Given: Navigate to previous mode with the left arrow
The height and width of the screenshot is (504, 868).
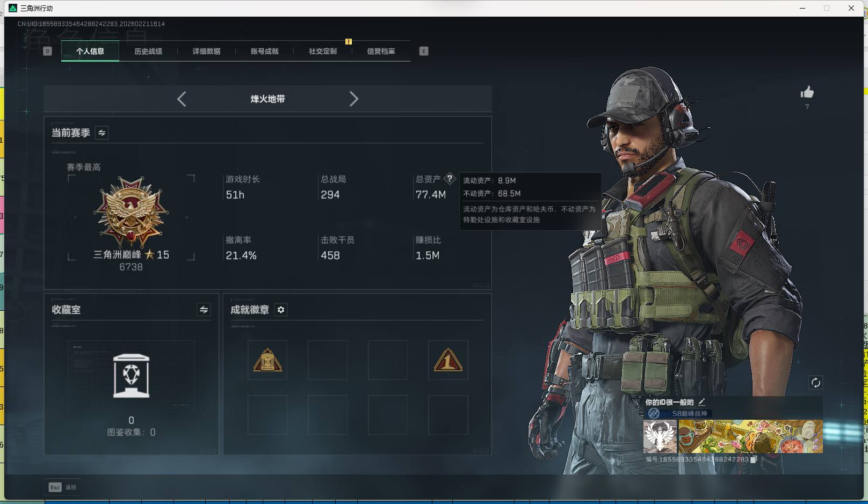Looking at the screenshot, I should click(181, 99).
